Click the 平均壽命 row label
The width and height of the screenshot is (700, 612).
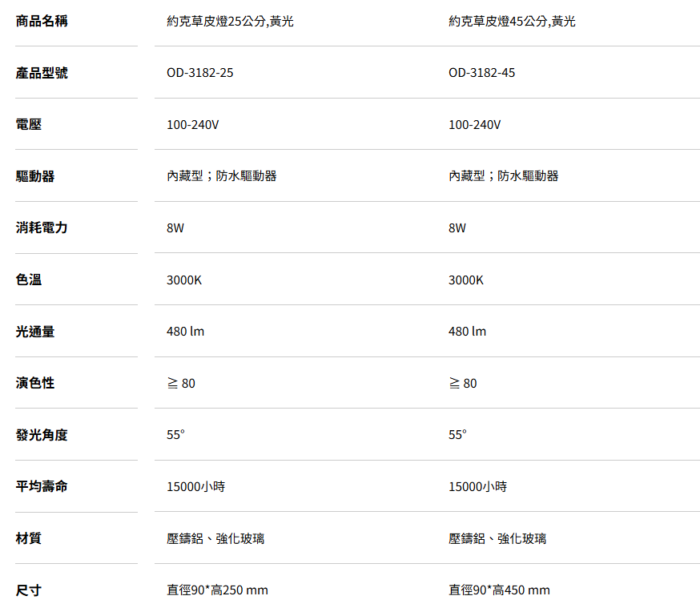(42, 486)
